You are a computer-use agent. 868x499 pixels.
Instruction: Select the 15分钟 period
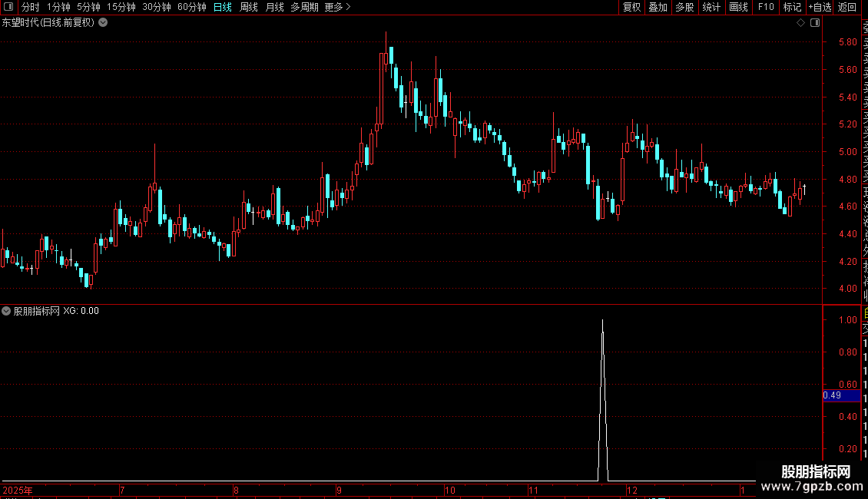(x=121, y=7)
